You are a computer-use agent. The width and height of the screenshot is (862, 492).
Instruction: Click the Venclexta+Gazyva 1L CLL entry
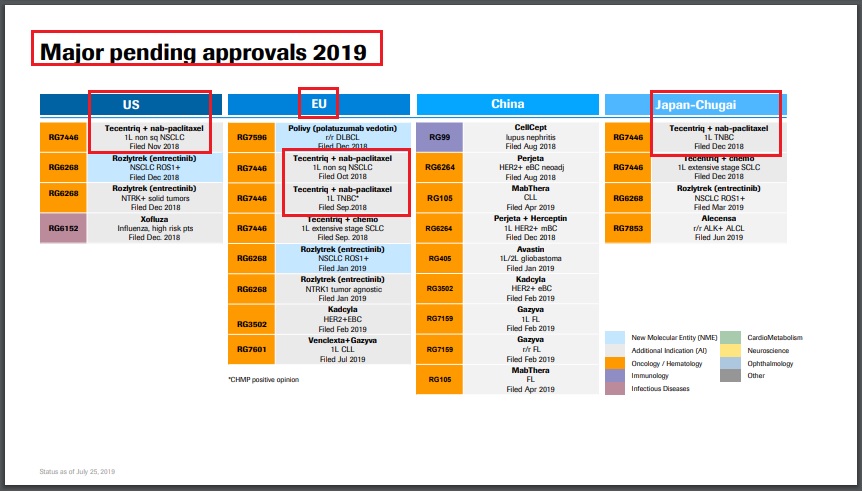coord(342,350)
